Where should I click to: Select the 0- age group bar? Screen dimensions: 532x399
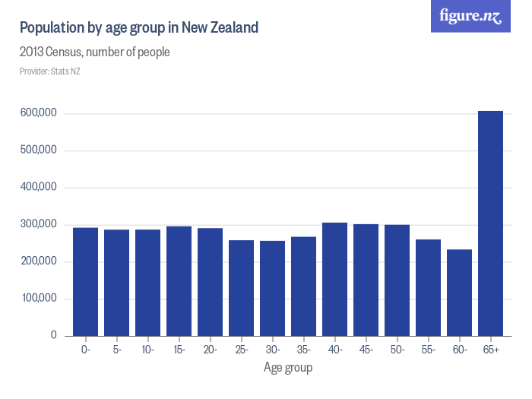point(85,281)
